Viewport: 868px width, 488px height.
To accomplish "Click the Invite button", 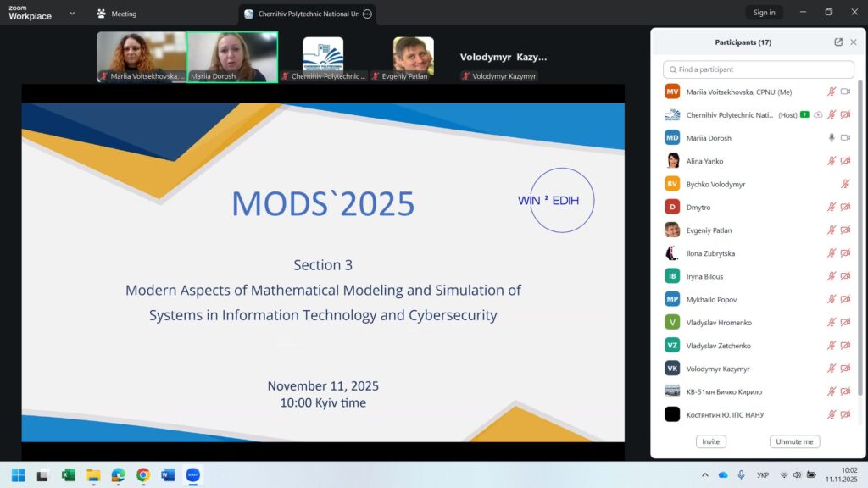I will (710, 441).
